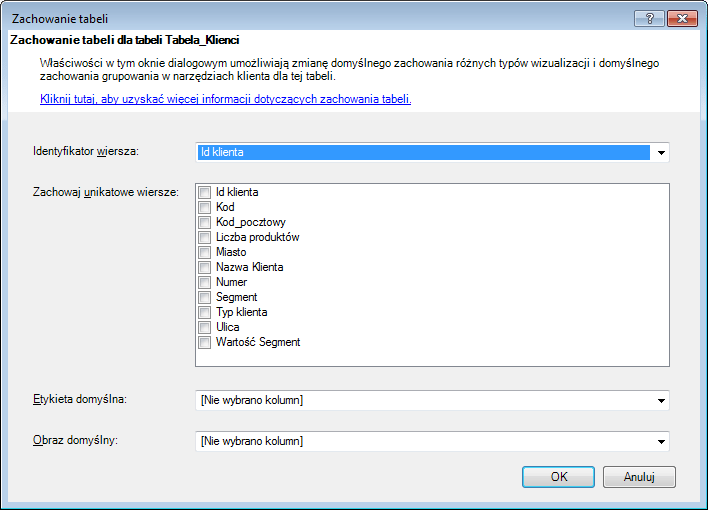Open the Identyfikator wiersza dropdown
708x510 pixels.
pos(660,153)
